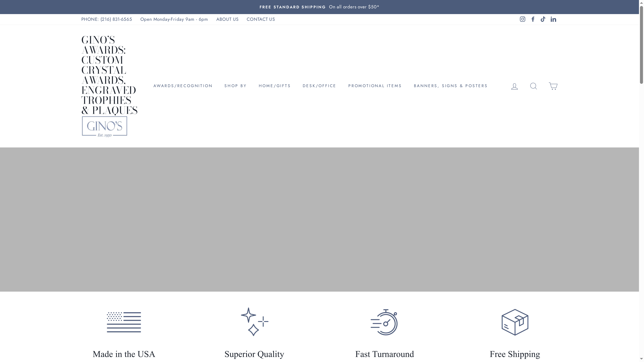Select the Awards/Recognition menu item
This screenshot has width=644, height=362.
point(183,86)
